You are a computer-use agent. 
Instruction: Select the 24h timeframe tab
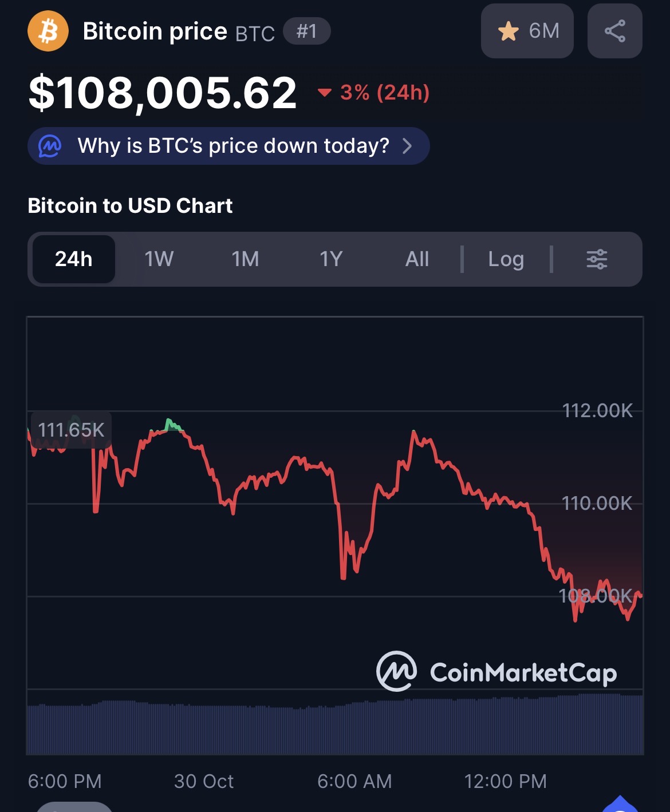pos(74,259)
